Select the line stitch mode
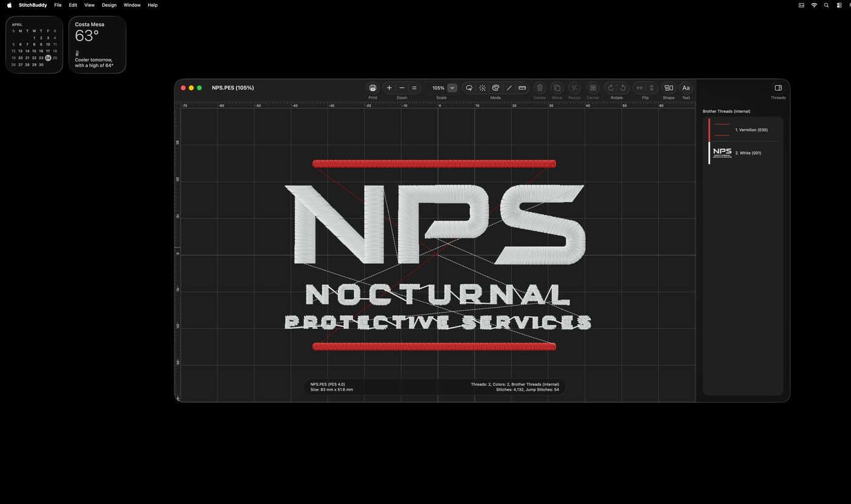Image resolution: width=851 pixels, height=504 pixels. click(509, 88)
